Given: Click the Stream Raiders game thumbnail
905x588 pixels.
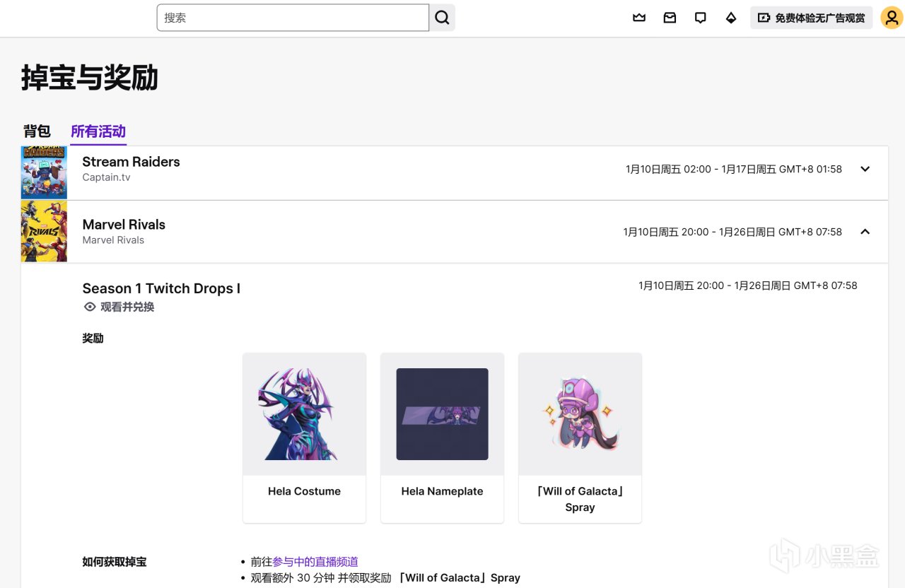Looking at the screenshot, I should [44, 172].
